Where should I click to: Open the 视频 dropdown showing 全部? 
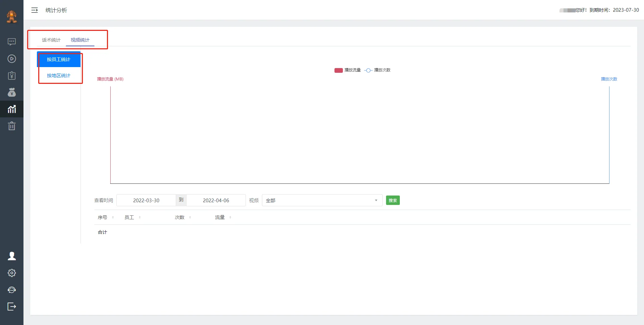(322, 200)
